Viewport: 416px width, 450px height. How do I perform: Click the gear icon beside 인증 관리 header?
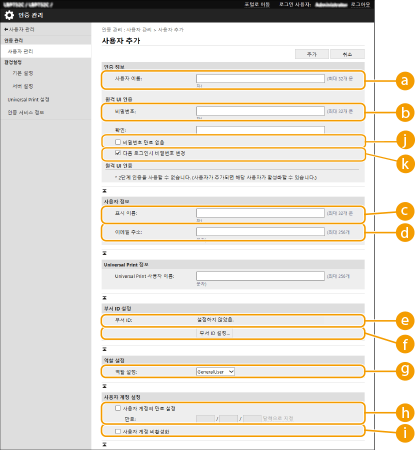[9, 15]
